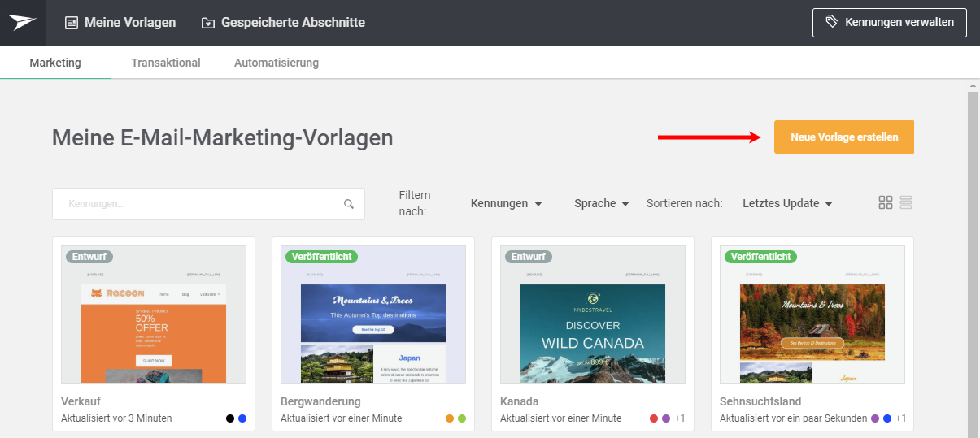
Task: Click the +1 tags indicator on Sehnsuchtsland
Action: click(x=900, y=418)
